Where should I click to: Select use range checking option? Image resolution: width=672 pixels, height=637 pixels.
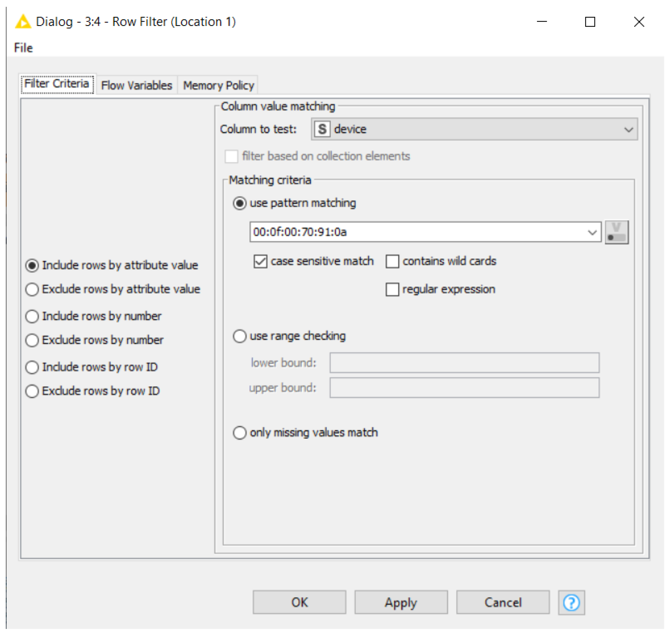point(240,336)
